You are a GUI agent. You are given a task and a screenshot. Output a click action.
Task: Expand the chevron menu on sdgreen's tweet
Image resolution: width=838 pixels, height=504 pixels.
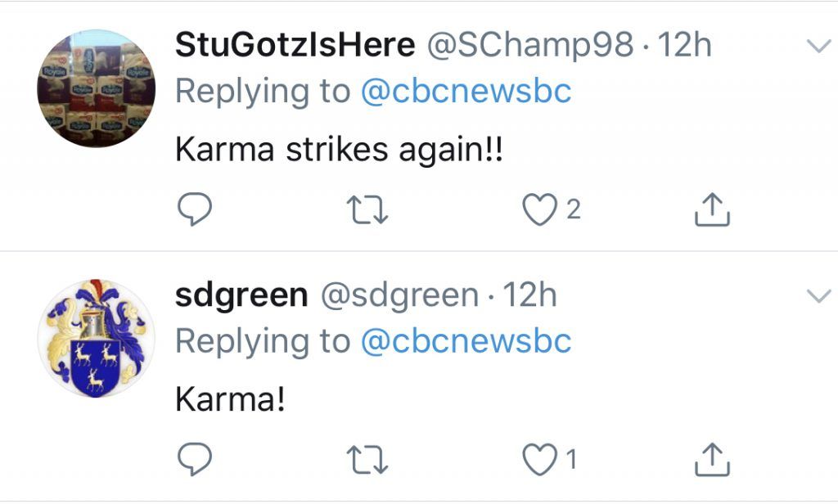[x=818, y=296]
